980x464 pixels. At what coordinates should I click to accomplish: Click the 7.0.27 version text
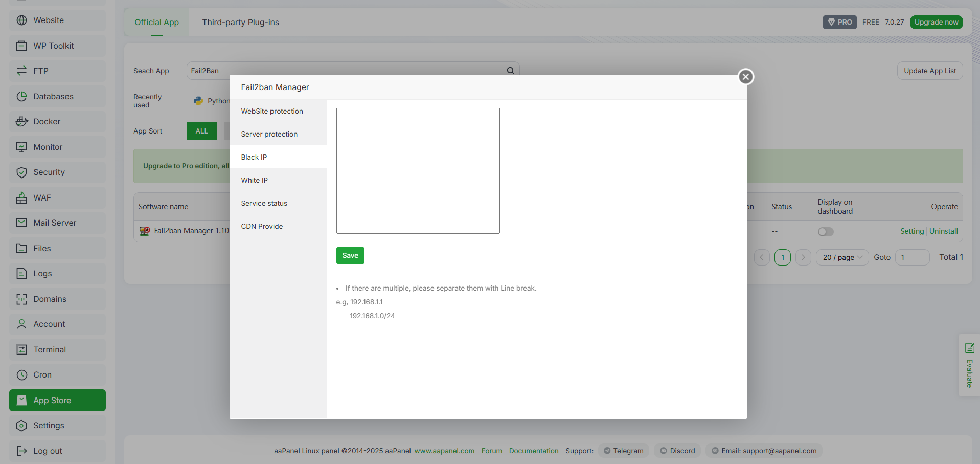pos(895,22)
